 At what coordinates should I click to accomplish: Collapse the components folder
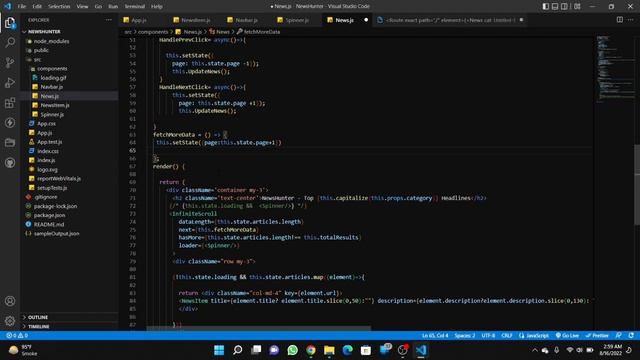[52, 69]
